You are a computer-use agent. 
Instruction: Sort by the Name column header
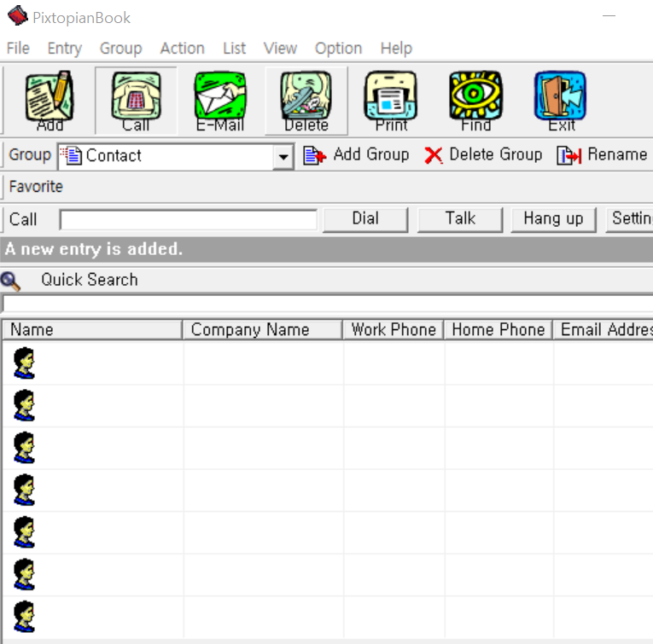pos(92,330)
